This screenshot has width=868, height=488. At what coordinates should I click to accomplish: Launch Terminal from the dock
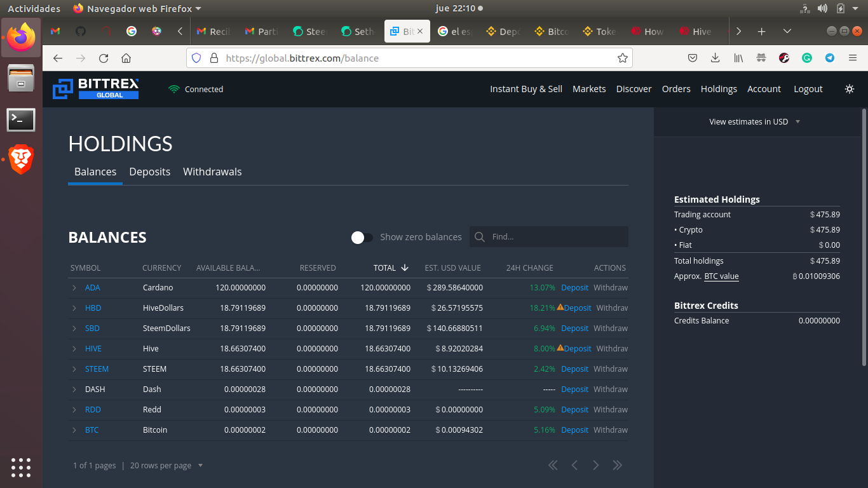21,119
